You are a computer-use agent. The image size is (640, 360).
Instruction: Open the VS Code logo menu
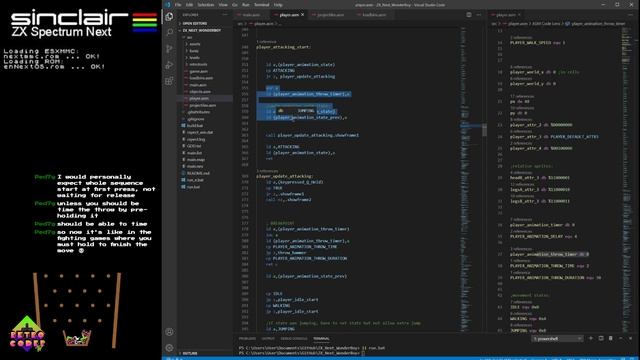pyautogui.click(x=168, y=5)
